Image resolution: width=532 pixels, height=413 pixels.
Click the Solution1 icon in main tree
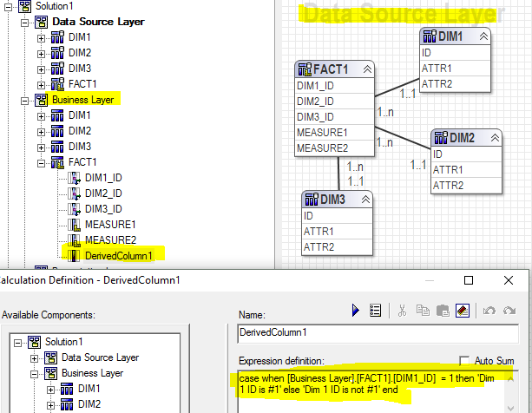(25, 6)
